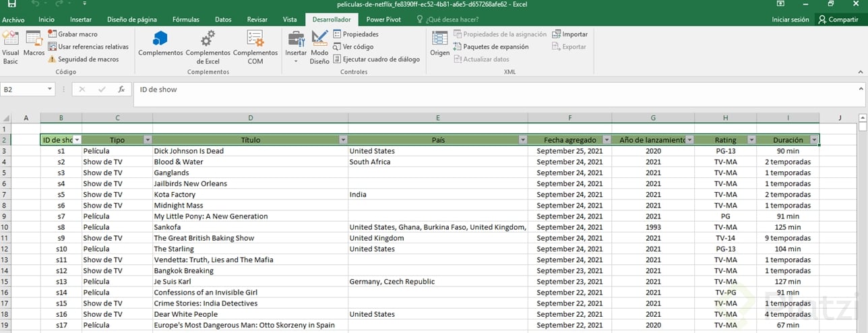868x333 pixels.
Task: Click the Name Box showing B2
Action: click(x=24, y=89)
